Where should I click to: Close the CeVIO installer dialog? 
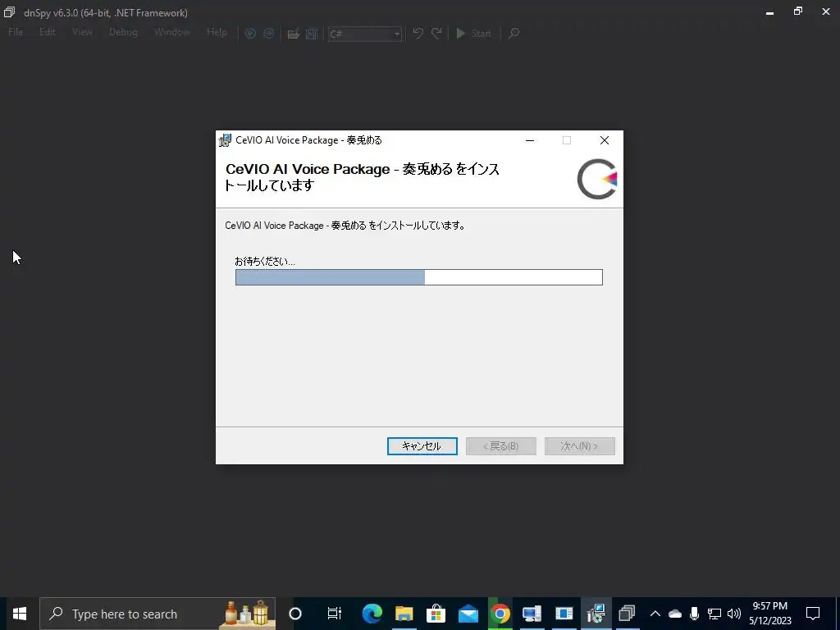tap(605, 140)
